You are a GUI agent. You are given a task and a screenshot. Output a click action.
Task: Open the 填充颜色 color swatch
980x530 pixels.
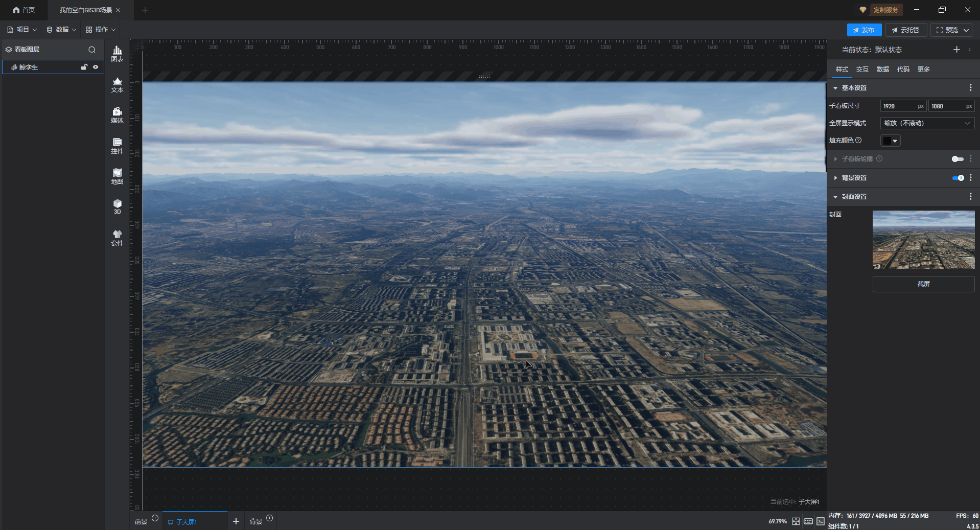point(890,141)
